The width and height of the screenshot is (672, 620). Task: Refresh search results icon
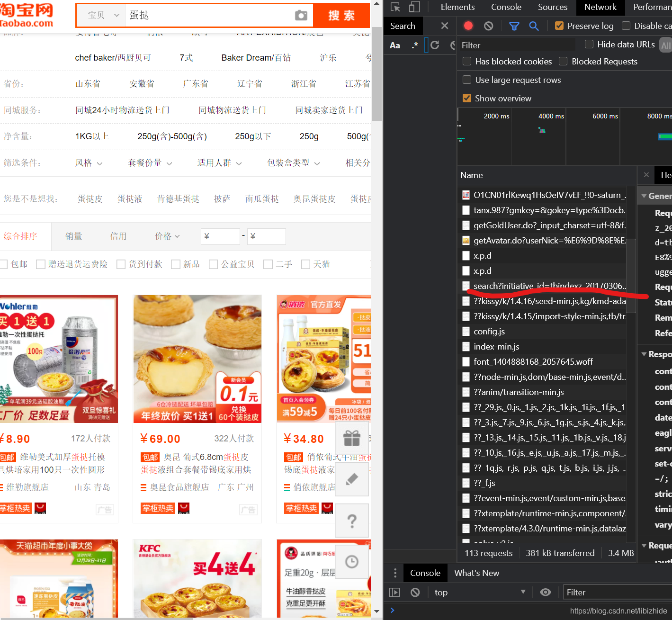(435, 45)
